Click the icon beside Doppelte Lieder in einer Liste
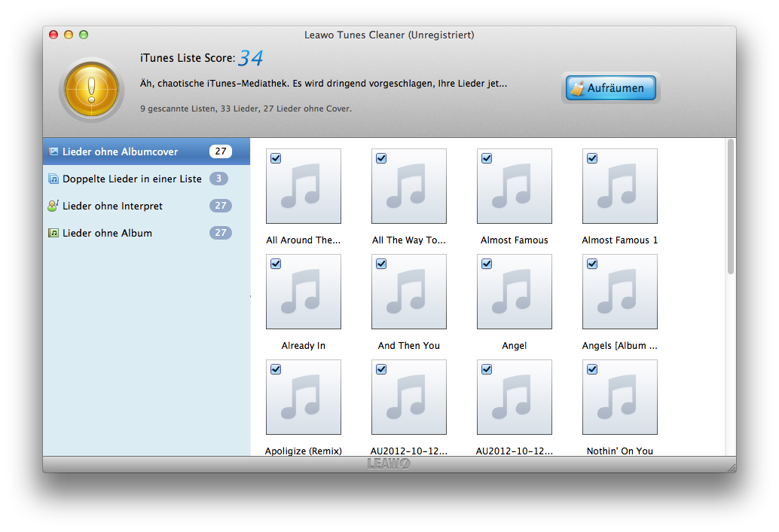779x532 pixels. coord(53,179)
